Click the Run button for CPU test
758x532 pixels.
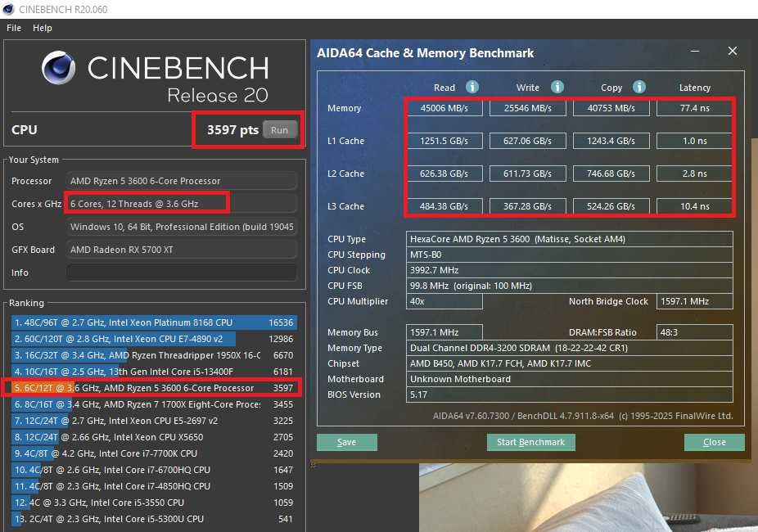[279, 130]
